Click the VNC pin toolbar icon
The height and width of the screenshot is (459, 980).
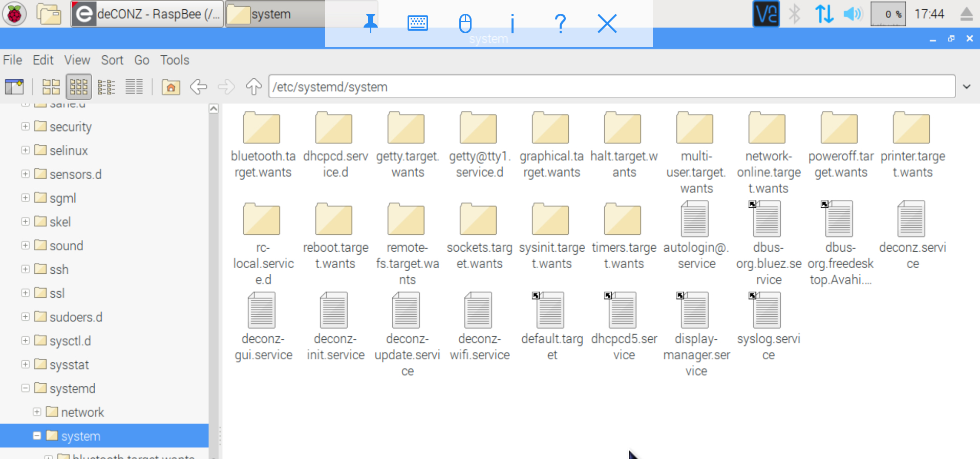click(370, 23)
